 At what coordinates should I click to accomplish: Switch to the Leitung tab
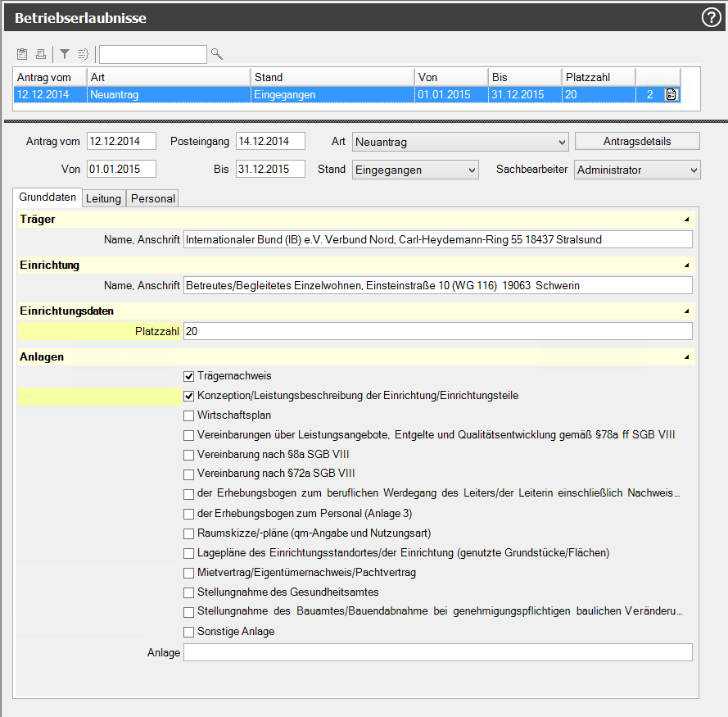(103, 198)
